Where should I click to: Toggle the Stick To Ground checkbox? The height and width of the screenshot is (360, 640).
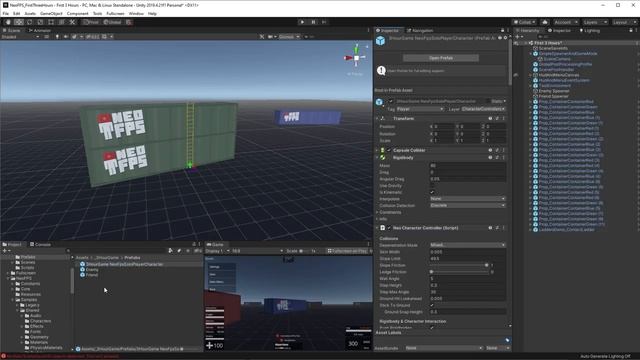432,305
